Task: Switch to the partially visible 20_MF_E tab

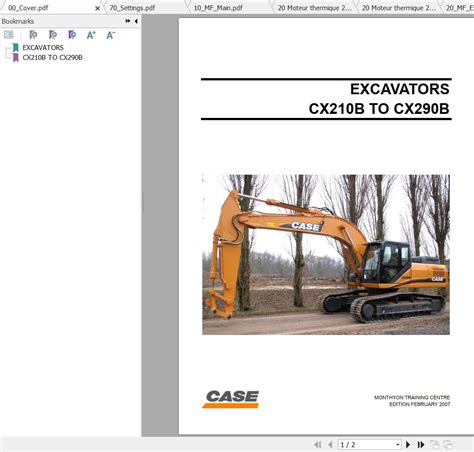Action: tap(460, 8)
